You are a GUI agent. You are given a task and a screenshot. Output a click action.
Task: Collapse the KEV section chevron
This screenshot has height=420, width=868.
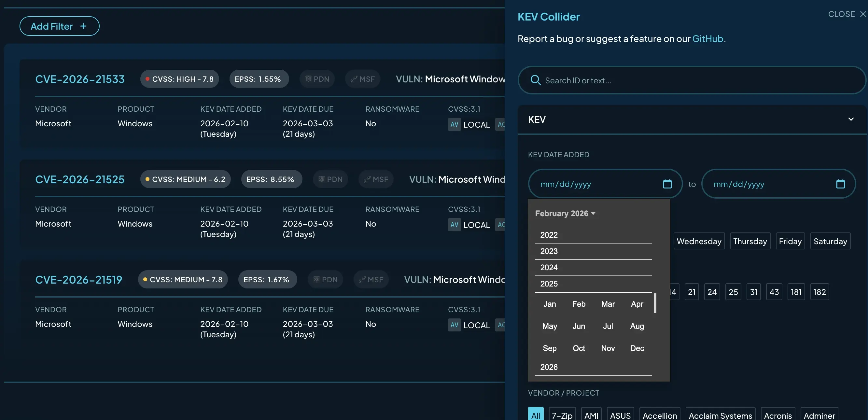[850, 119]
